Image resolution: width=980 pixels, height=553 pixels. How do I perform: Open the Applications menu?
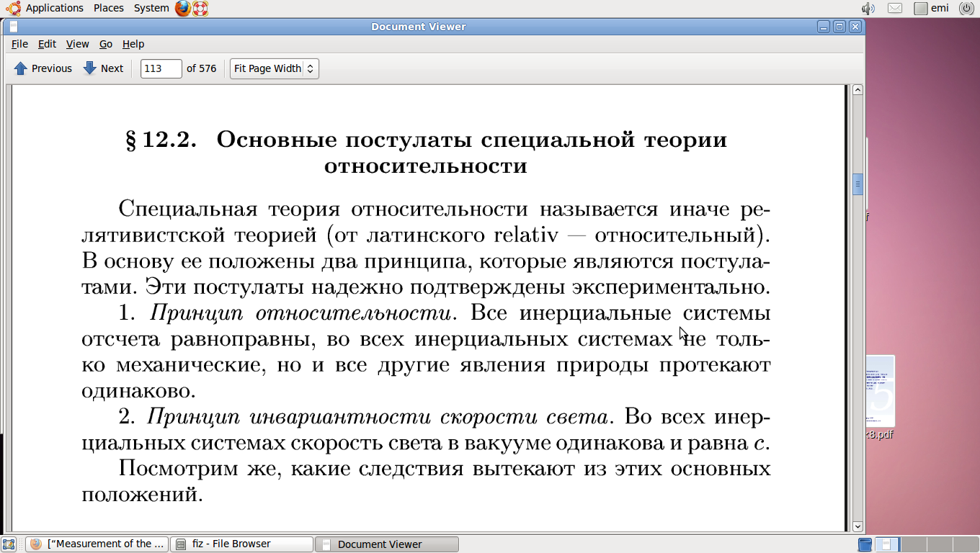point(46,8)
